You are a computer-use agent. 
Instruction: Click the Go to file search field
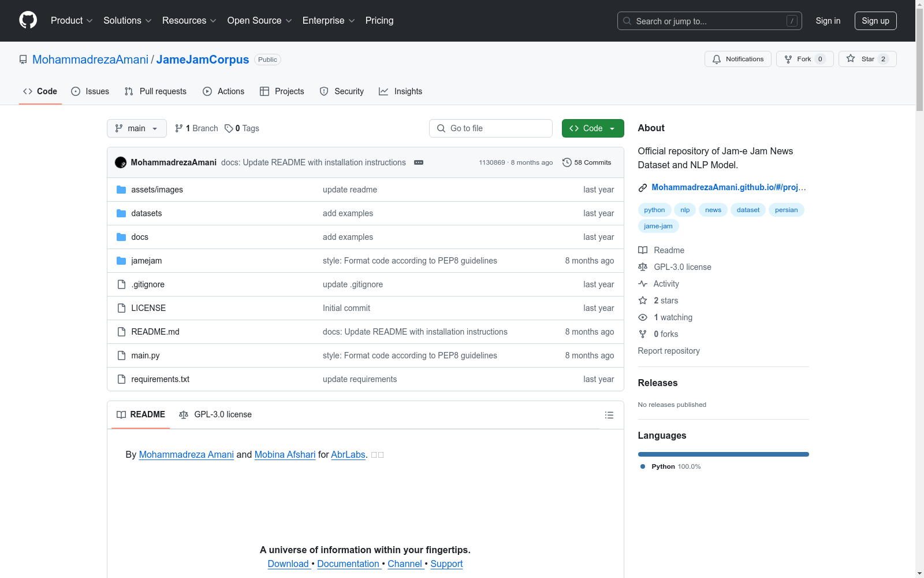pos(491,128)
